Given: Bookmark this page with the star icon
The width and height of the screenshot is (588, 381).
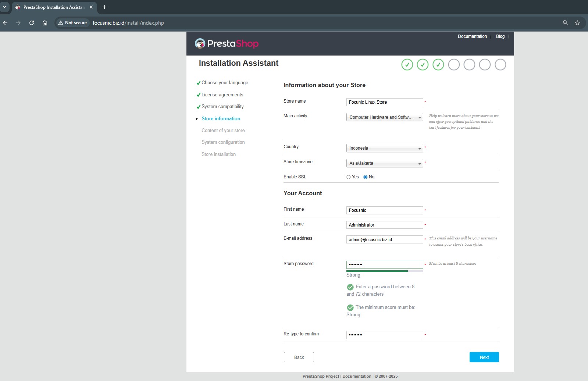Looking at the screenshot, I should tap(577, 23).
